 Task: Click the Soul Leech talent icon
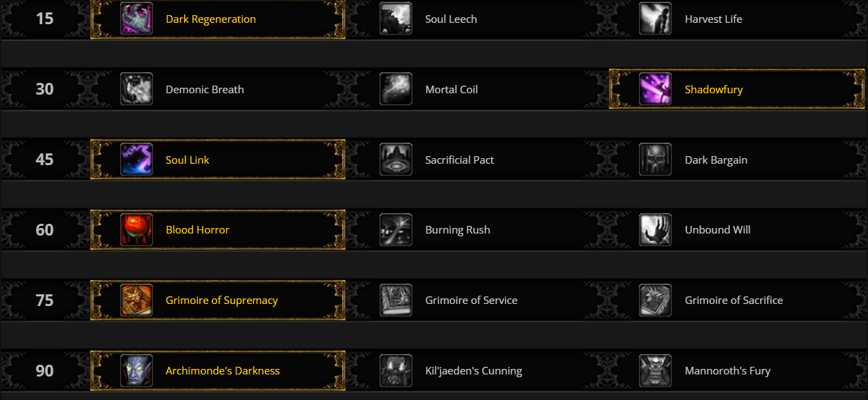click(x=396, y=19)
